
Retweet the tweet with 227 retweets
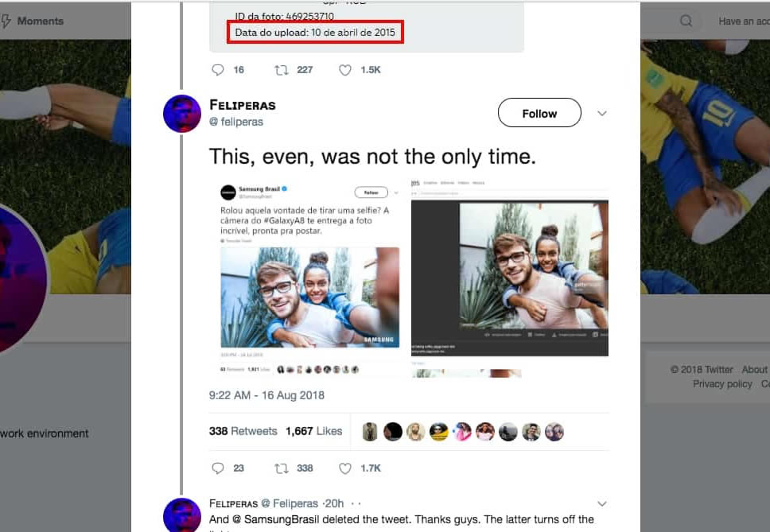coord(281,70)
